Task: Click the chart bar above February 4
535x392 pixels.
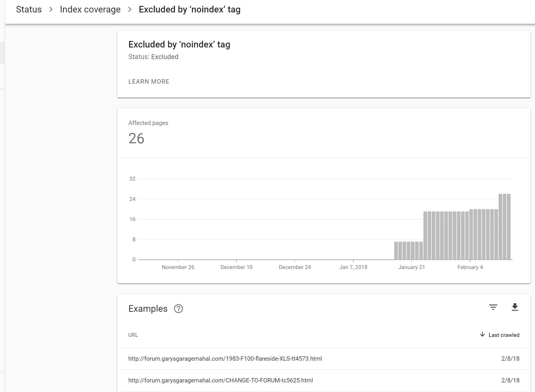Action: [x=471, y=234]
